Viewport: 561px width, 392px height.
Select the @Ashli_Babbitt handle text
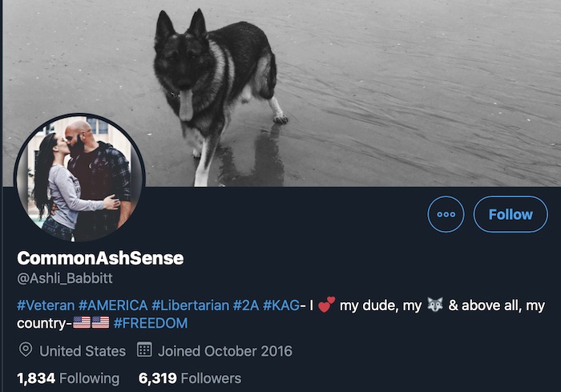pos(65,278)
